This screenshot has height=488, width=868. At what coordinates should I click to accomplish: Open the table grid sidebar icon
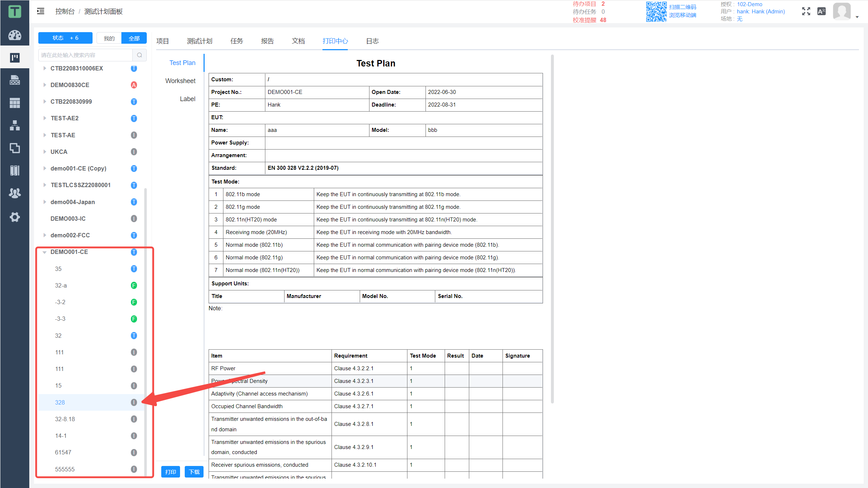coord(14,103)
